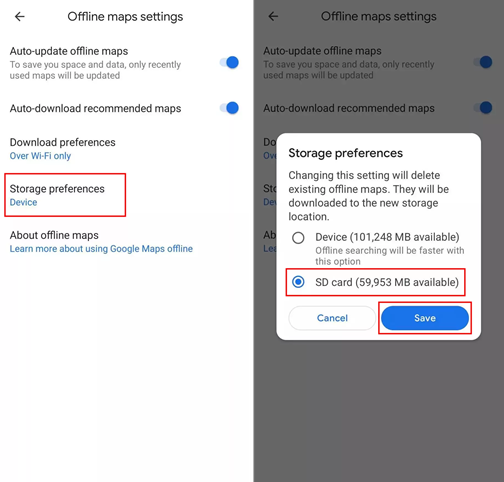Click the Cancel button in the dialog

[x=332, y=318]
